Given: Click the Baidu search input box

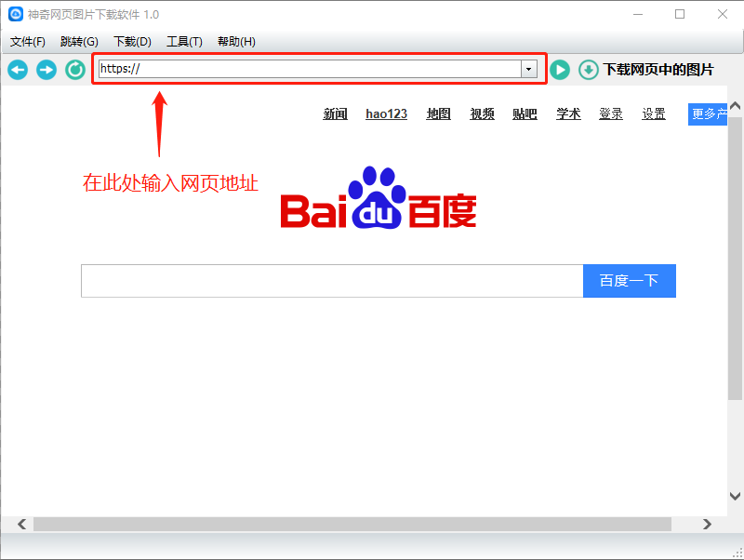Looking at the screenshot, I should [331, 280].
